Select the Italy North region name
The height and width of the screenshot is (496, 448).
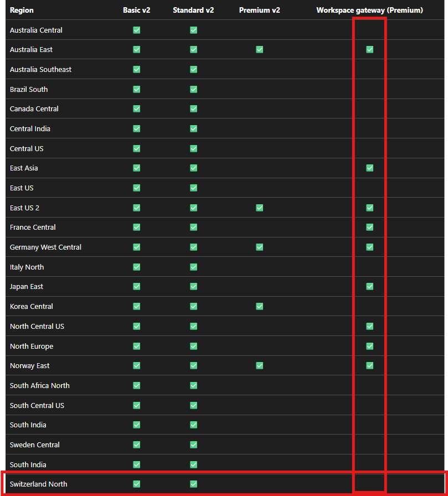tap(27, 267)
